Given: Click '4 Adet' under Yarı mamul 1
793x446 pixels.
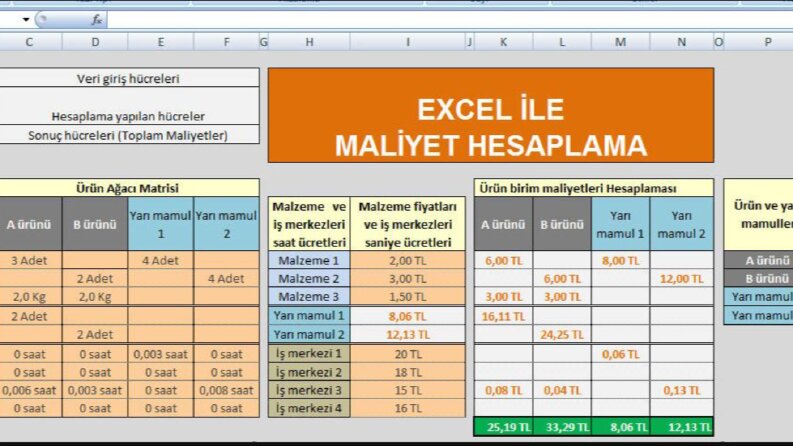Looking at the screenshot, I should tap(161, 260).
